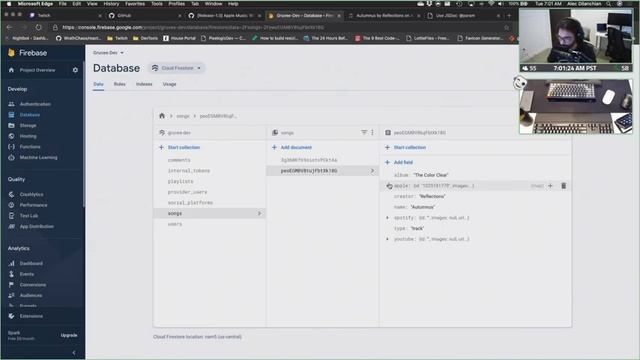
Task: Select the playlists collection
Action: (180, 181)
